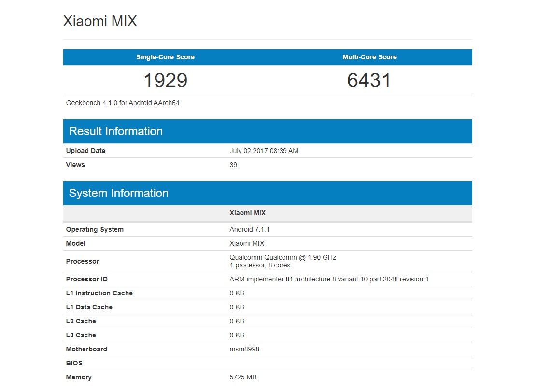Click the 1 processor, 8 cores text
The height and width of the screenshot is (392, 538).
[260, 266]
